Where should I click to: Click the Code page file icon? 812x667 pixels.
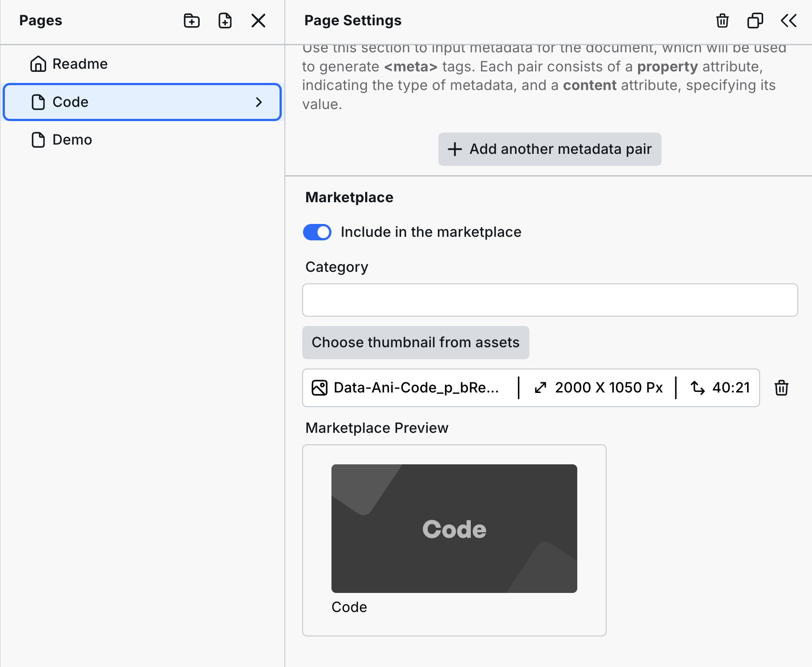(x=38, y=102)
